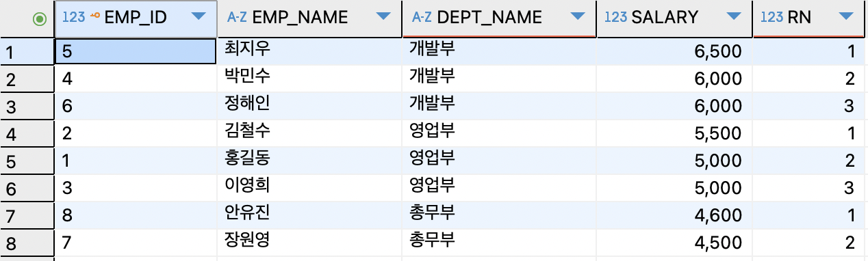Select the salary cell 4,600
This screenshot has width=868, height=261.
point(674,215)
